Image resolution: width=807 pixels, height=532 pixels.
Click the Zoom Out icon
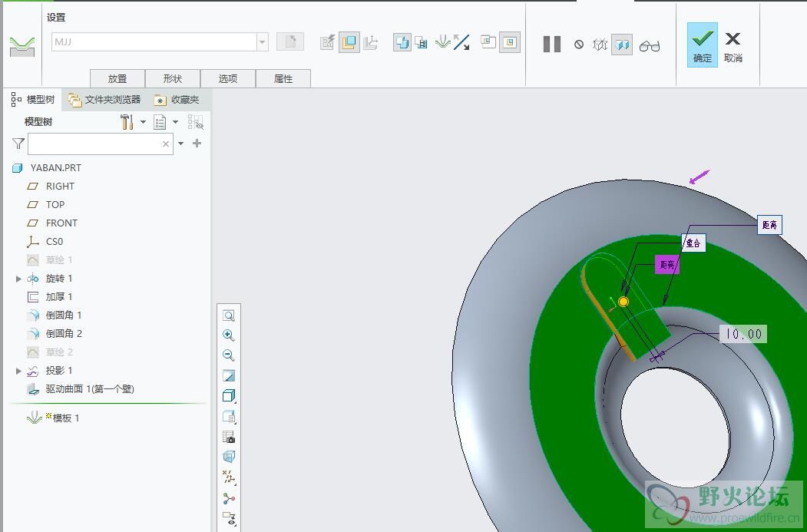click(229, 355)
